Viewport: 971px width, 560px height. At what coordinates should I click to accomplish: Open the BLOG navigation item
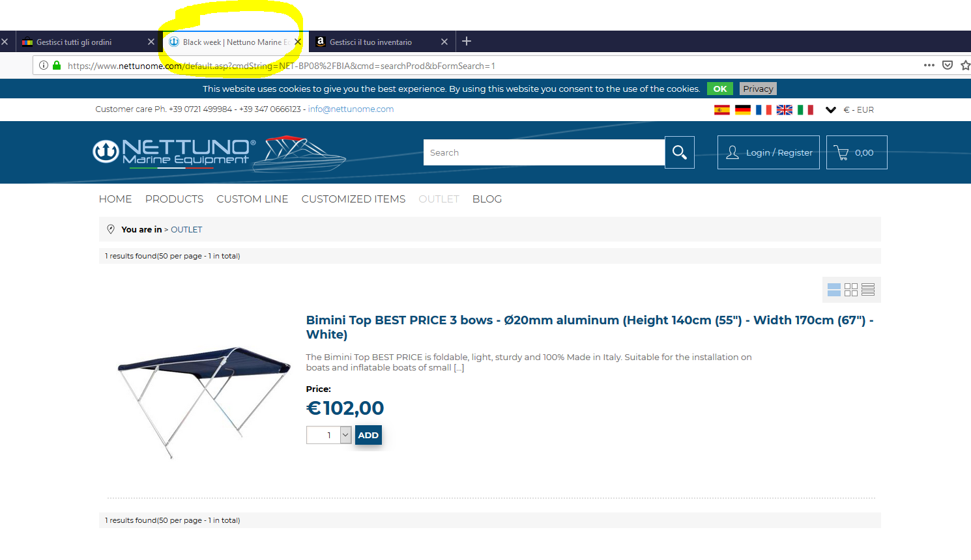[487, 199]
